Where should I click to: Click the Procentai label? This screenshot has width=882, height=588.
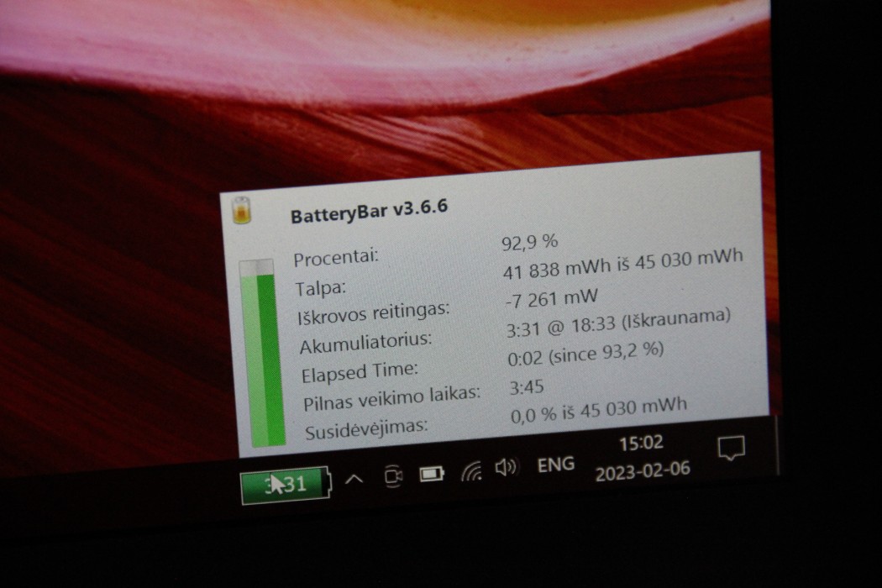[x=336, y=258]
